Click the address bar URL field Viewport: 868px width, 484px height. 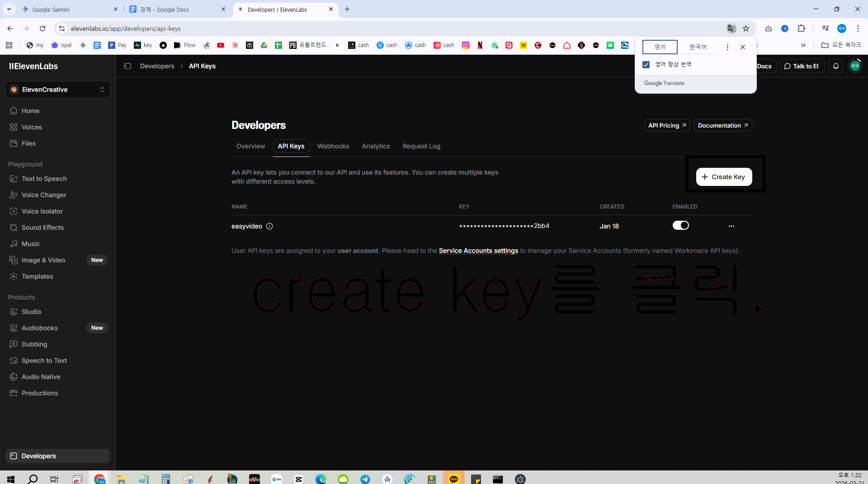pyautogui.click(x=389, y=28)
